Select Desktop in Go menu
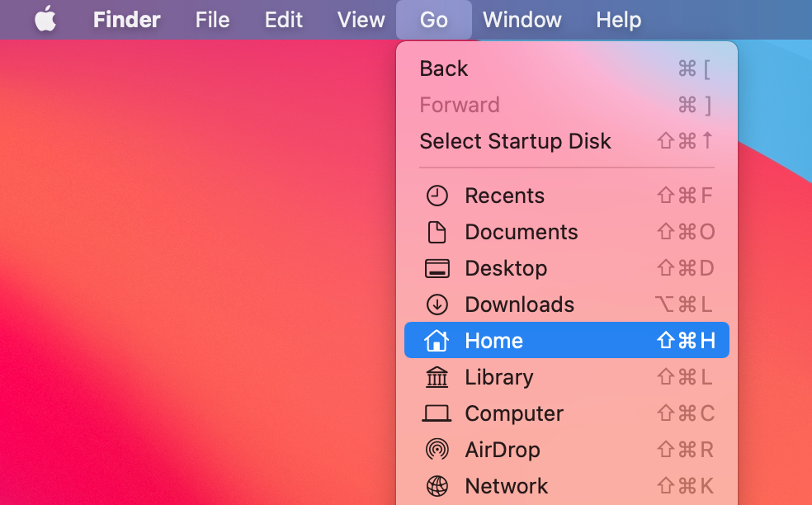 point(567,268)
